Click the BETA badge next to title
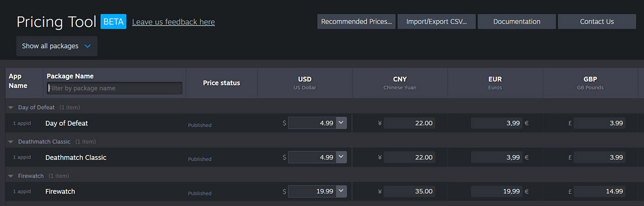This screenshot has width=644, height=206. click(x=114, y=22)
